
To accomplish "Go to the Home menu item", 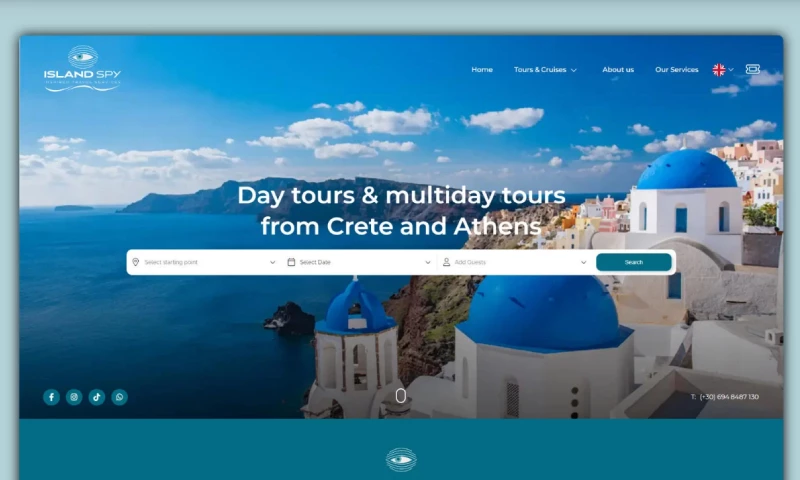I will click(x=482, y=69).
